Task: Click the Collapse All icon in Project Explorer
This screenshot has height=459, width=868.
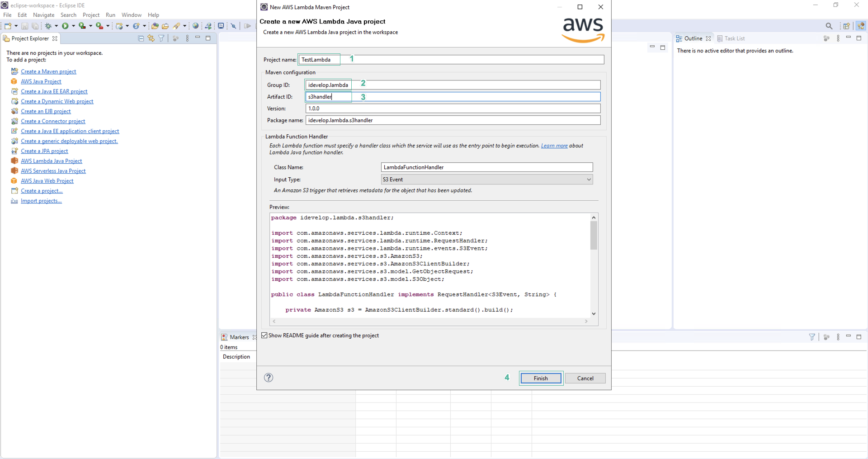Action: click(141, 38)
